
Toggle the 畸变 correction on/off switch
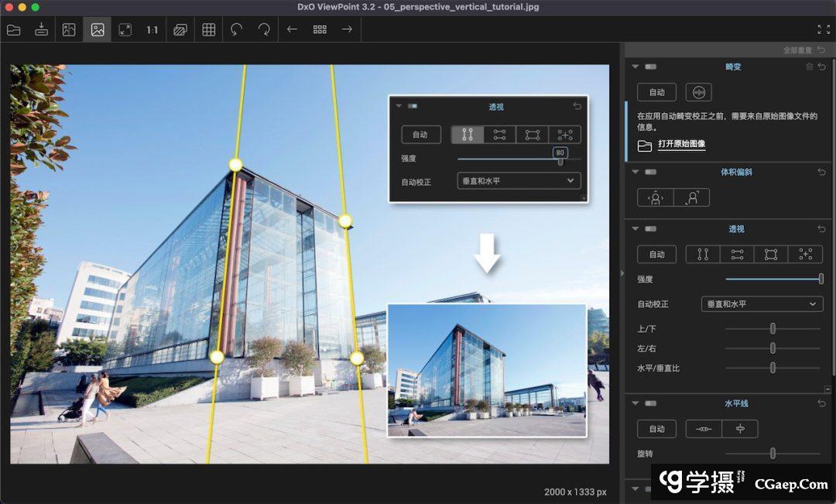pos(650,67)
